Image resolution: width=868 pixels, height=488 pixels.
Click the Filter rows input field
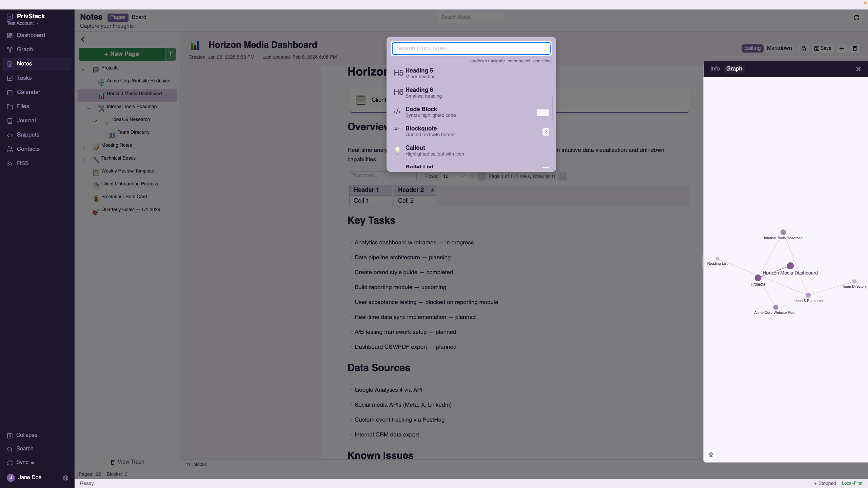point(382,176)
